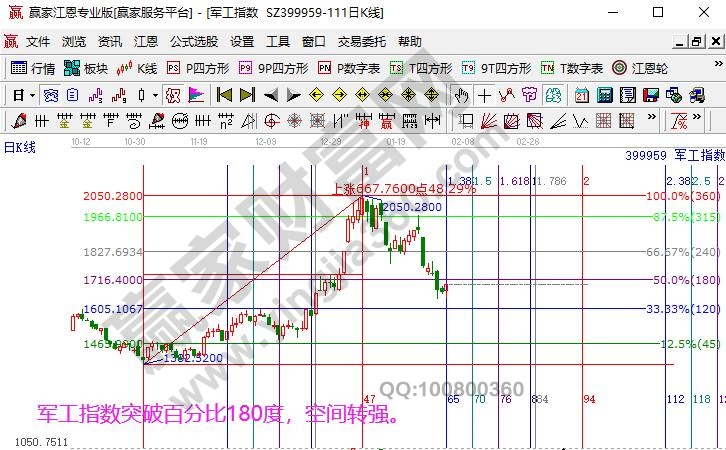The width and height of the screenshot is (726, 450).
Task: Click the P四方形 button
Action: point(197,68)
